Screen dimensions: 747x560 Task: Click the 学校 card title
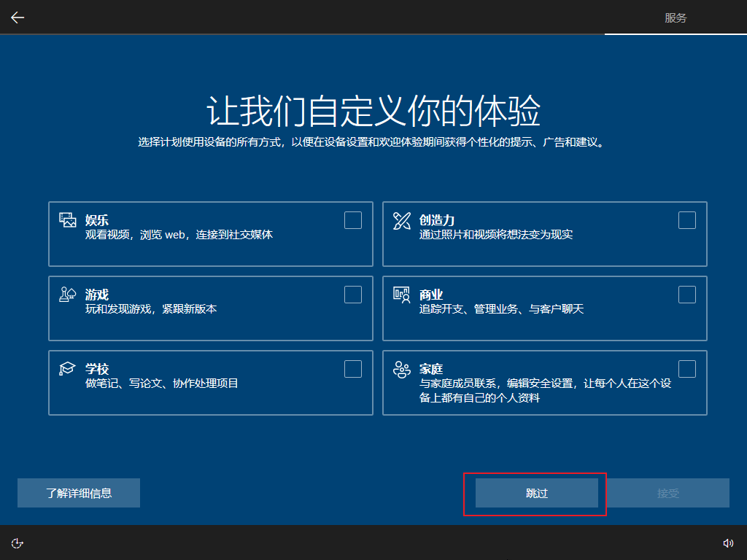coord(97,368)
